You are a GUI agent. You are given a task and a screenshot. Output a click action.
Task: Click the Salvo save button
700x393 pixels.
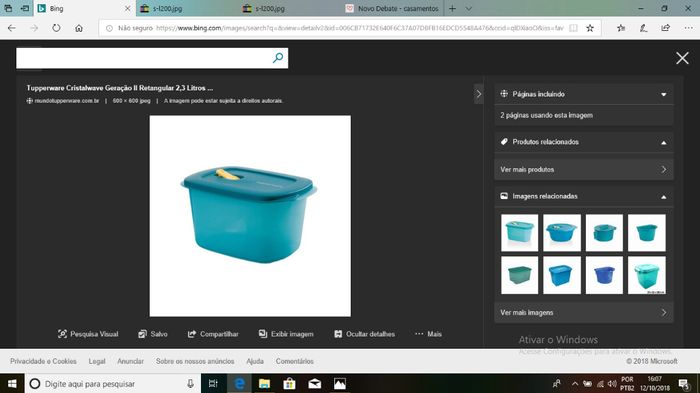pyautogui.click(x=153, y=334)
